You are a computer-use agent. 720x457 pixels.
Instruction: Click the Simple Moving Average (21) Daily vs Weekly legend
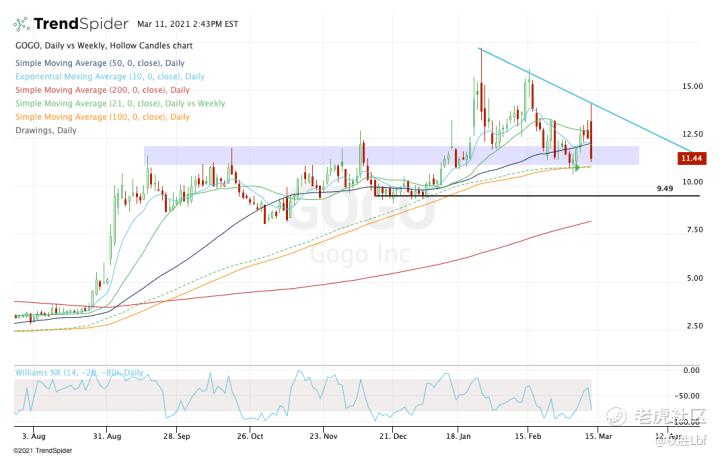click(120, 103)
